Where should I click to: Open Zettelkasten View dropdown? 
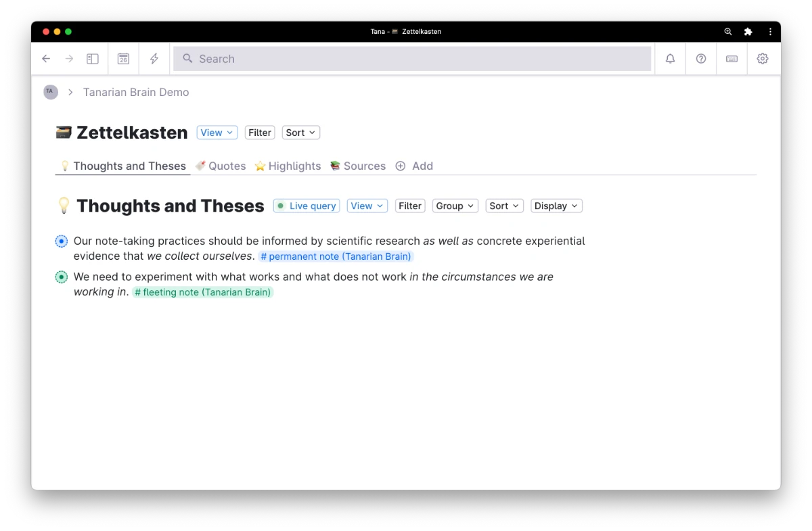click(x=217, y=133)
